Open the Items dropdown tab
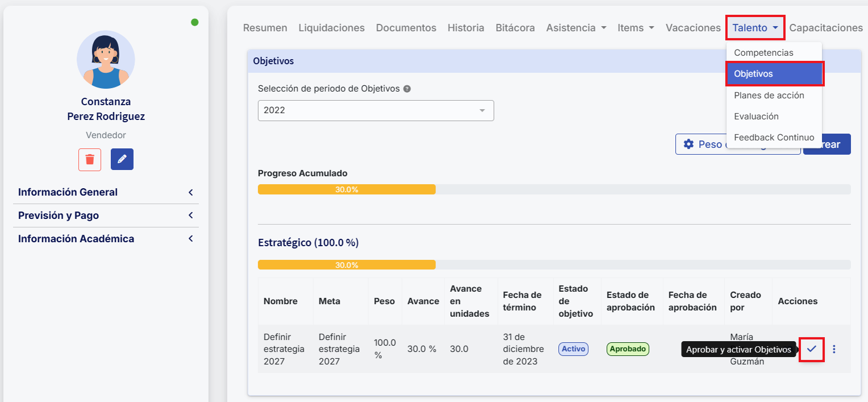 636,28
